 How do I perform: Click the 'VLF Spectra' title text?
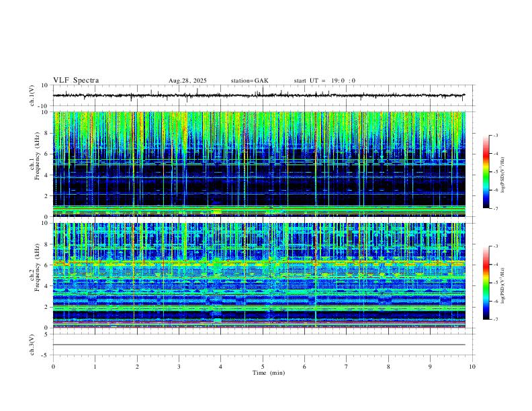click(x=76, y=81)
